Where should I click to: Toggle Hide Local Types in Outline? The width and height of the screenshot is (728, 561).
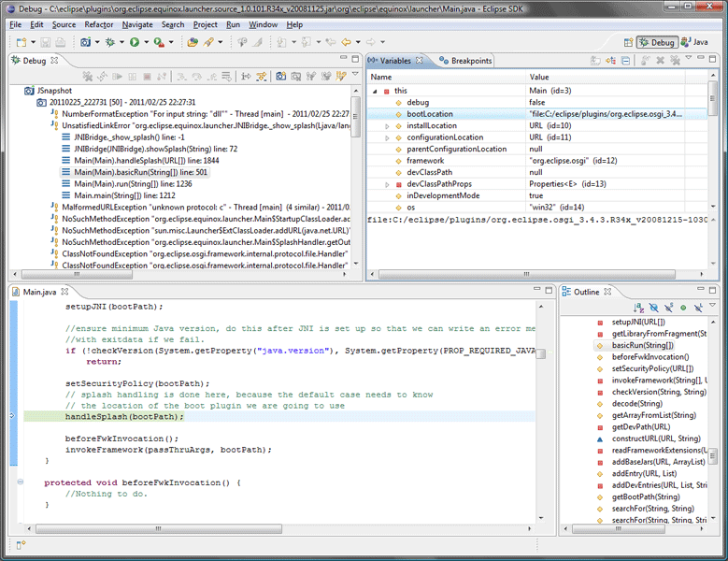698,308
